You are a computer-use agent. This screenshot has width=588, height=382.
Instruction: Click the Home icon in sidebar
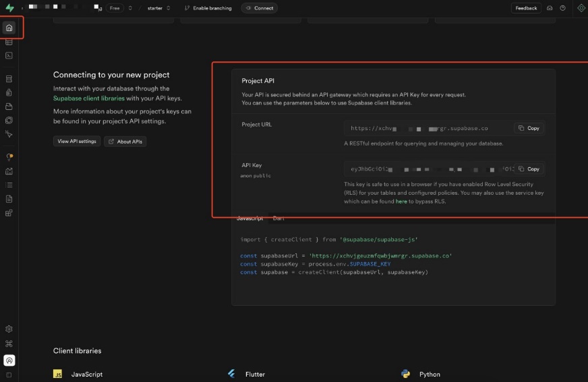point(9,28)
